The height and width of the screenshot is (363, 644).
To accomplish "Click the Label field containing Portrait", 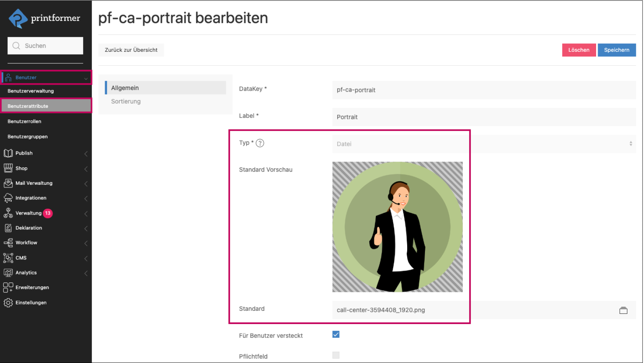I will pos(483,117).
